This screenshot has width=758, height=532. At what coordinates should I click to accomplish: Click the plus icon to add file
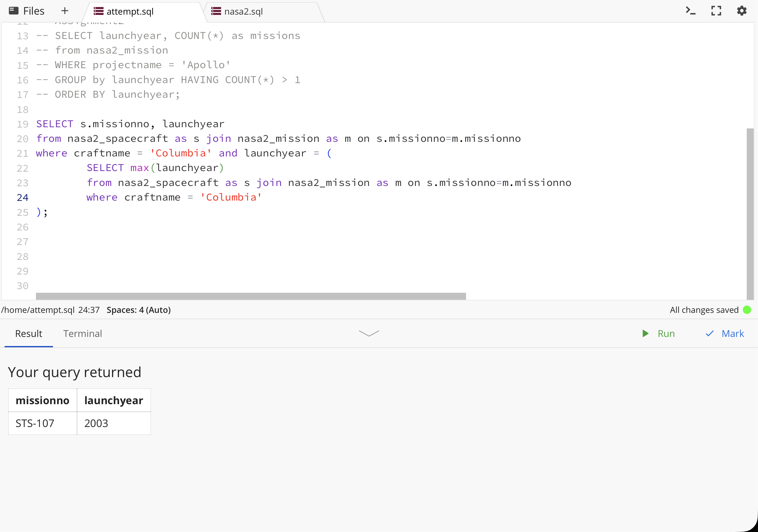[x=65, y=11]
